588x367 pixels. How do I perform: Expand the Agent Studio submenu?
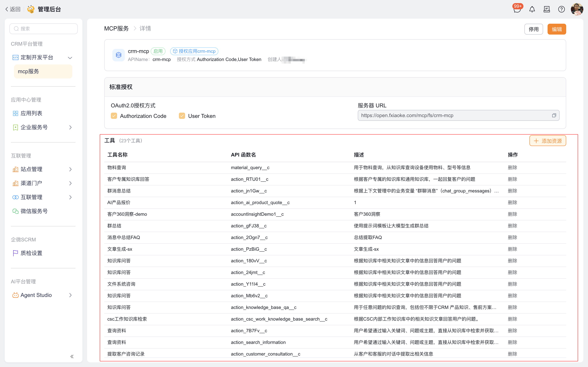pyautogui.click(x=70, y=295)
